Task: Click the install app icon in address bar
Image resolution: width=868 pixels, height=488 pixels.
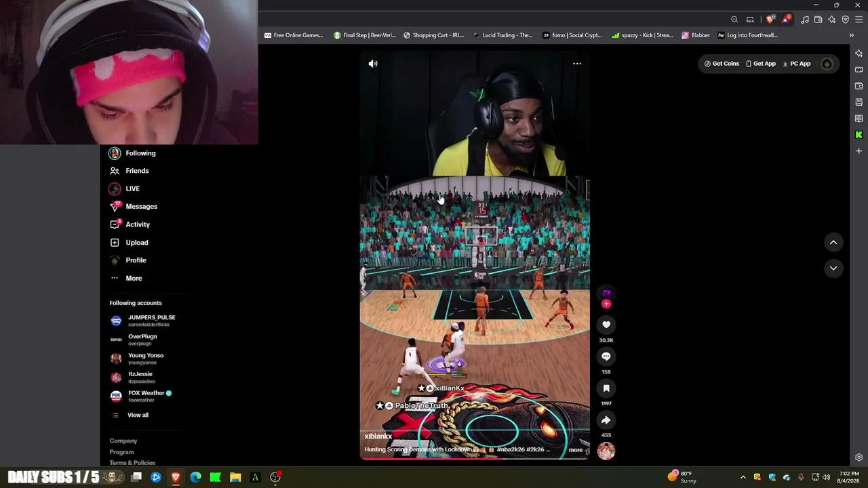Action: point(750,20)
